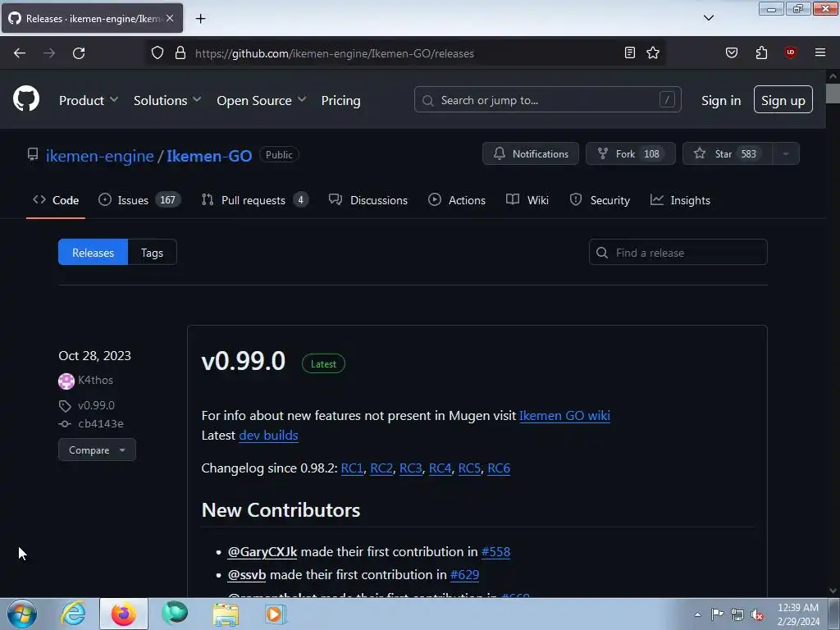Open RC4 changelog link

coord(441,468)
